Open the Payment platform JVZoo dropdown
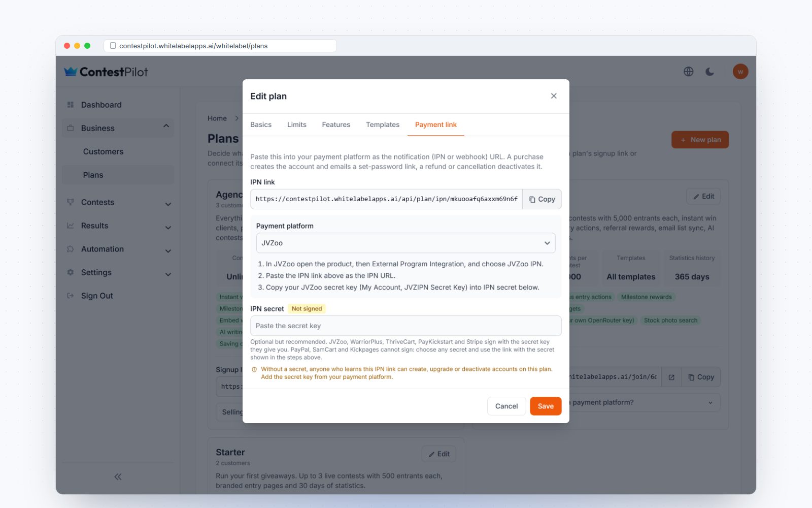The width and height of the screenshot is (812, 508). 406,243
